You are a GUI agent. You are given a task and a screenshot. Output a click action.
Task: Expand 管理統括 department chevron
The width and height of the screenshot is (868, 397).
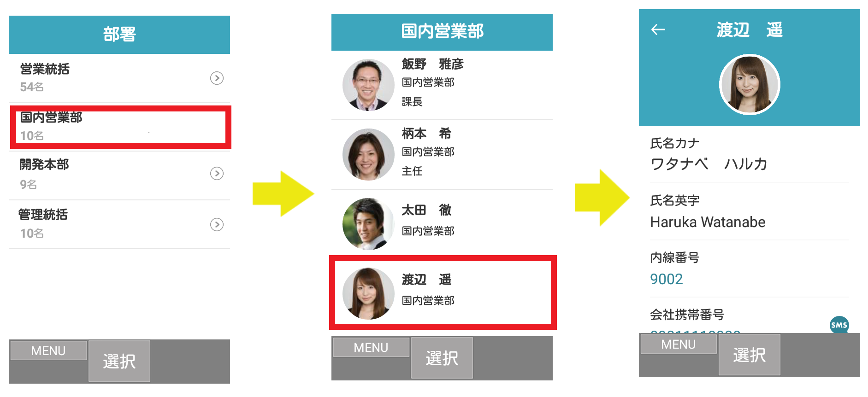click(x=217, y=224)
